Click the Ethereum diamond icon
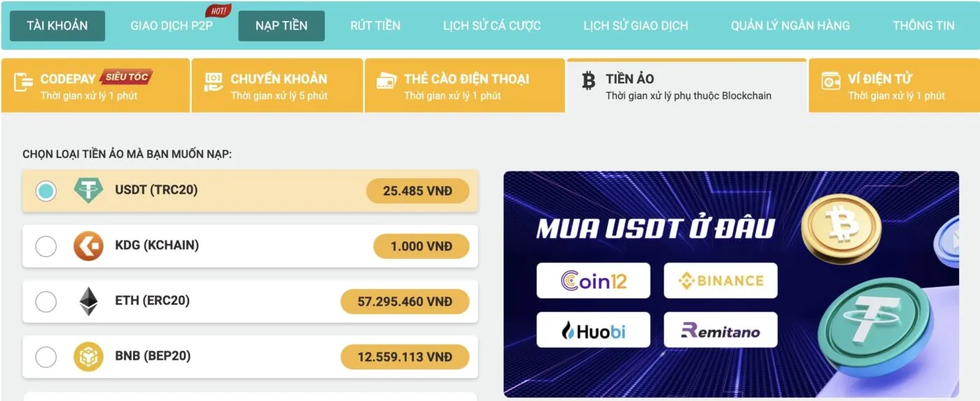 88,301
